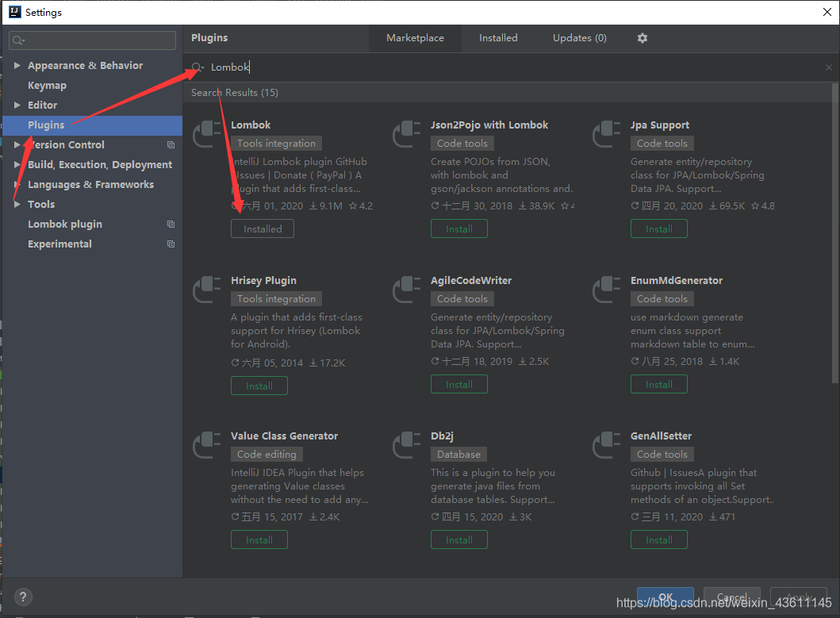
Task: Click the IntelliJ logo in the title bar
Action: [15, 12]
